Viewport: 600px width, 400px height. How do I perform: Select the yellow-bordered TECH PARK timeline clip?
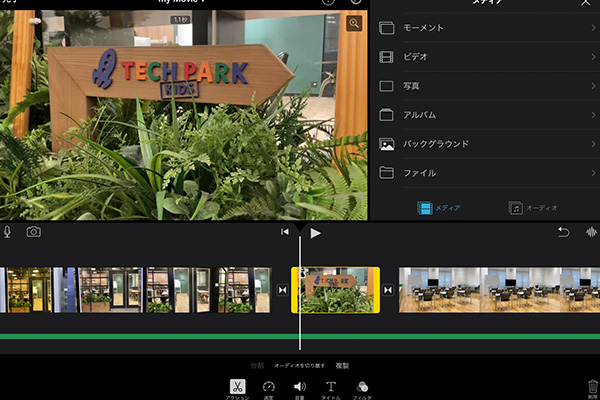point(336,290)
